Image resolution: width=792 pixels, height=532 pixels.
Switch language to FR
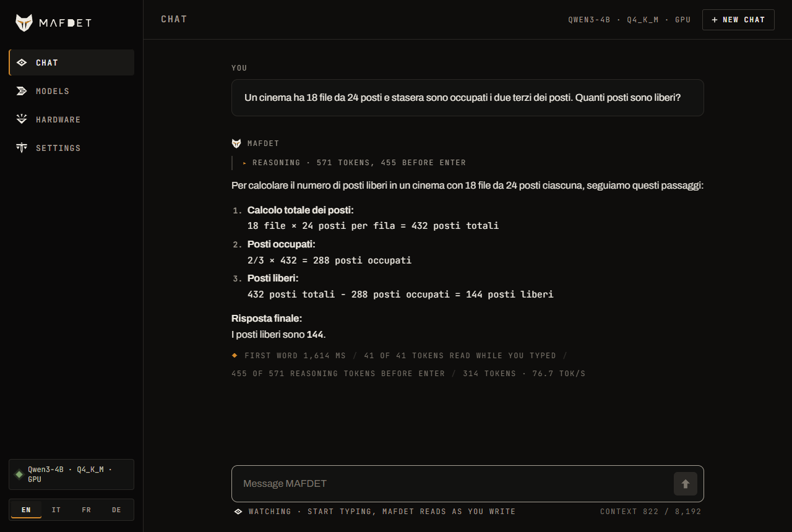click(x=86, y=510)
